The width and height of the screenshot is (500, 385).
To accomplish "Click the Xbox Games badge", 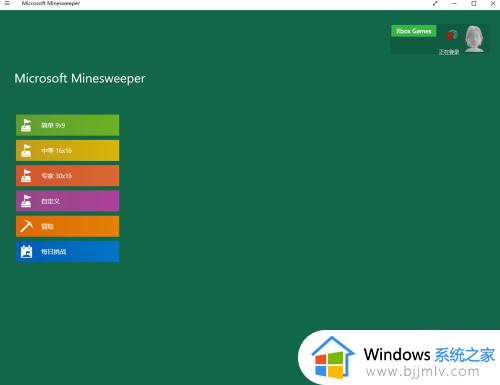I will click(414, 31).
